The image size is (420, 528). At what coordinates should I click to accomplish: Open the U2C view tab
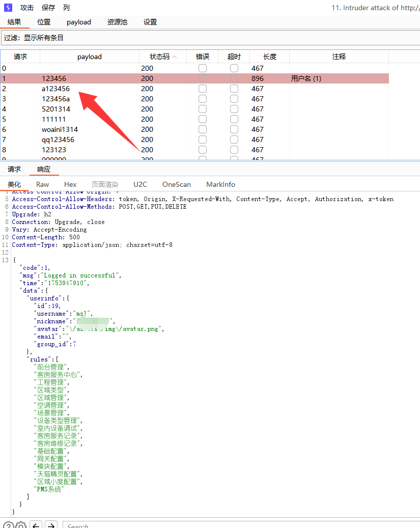(140, 184)
